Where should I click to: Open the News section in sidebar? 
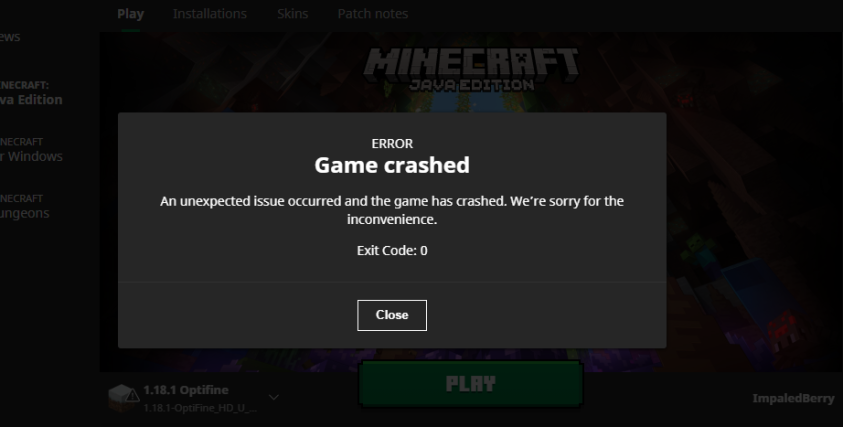[10, 37]
